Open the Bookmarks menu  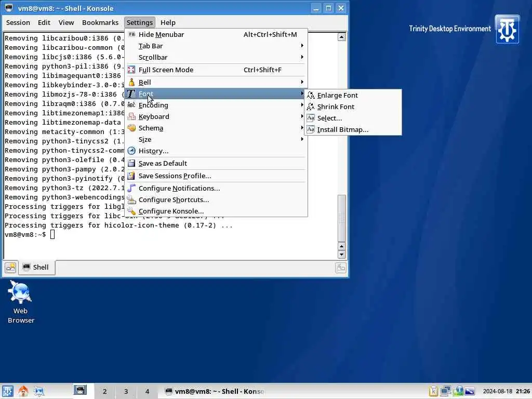(x=100, y=22)
